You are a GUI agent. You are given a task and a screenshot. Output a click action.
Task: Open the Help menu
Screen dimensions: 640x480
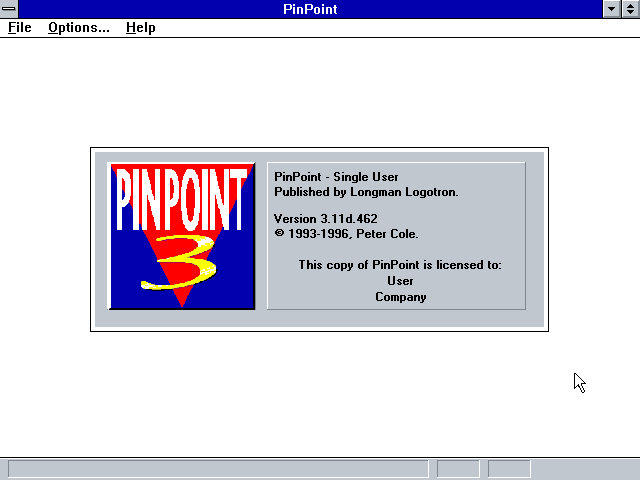140,28
